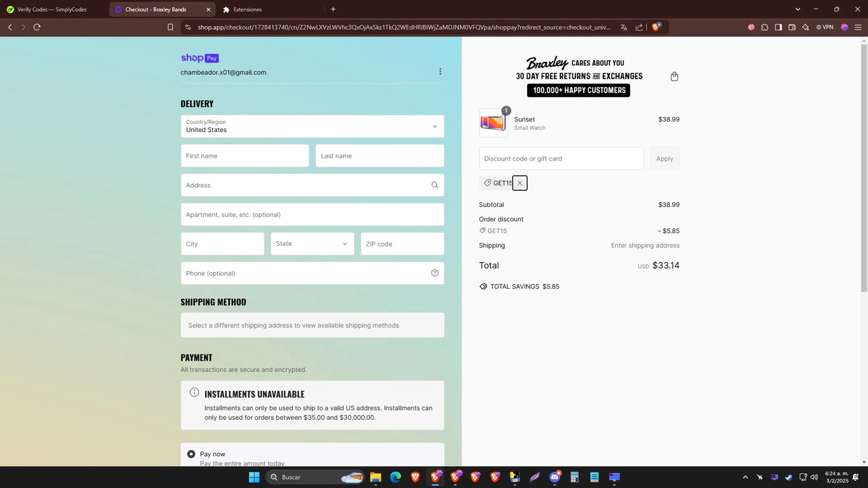The width and height of the screenshot is (868, 488).
Task: Open Discord from the taskbar
Action: point(554,477)
